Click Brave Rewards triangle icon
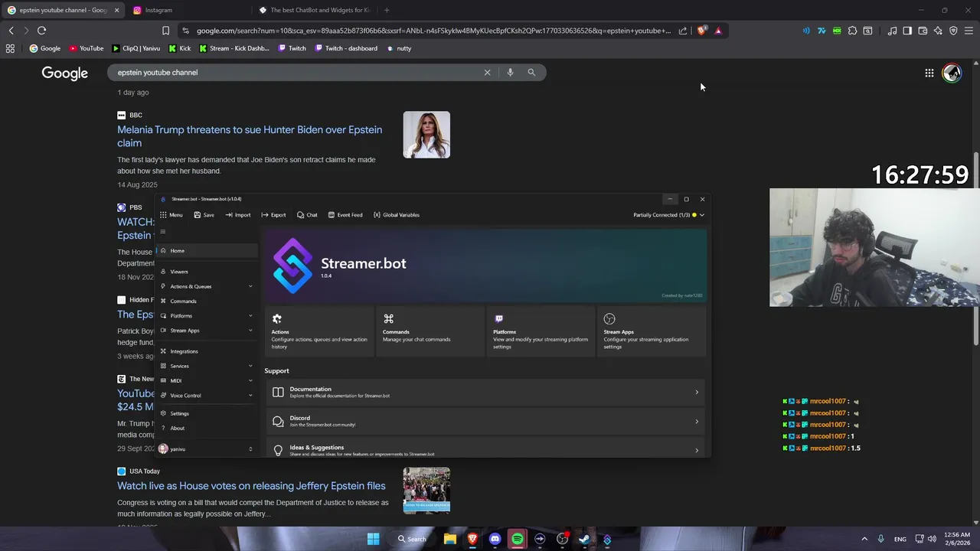 coord(718,31)
